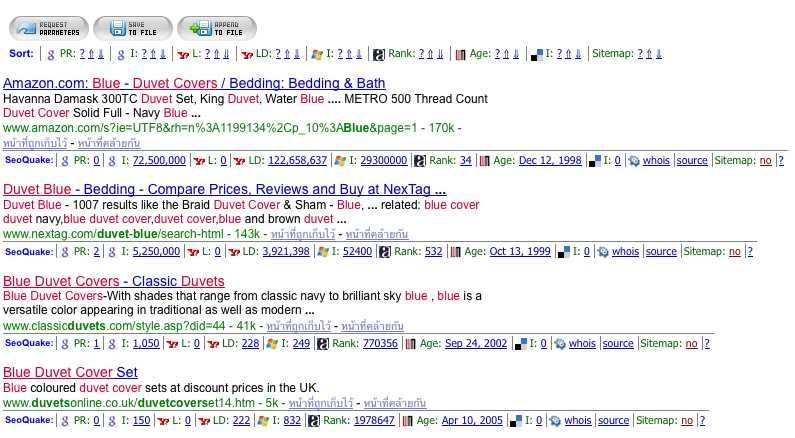The height and width of the screenshot is (438, 795).
Task: Click the Yahoo icon beside LD 3,921,398
Action: [234, 252]
